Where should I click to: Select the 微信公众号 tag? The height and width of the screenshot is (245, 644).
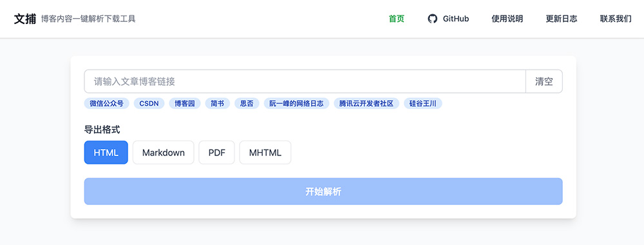click(106, 104)
